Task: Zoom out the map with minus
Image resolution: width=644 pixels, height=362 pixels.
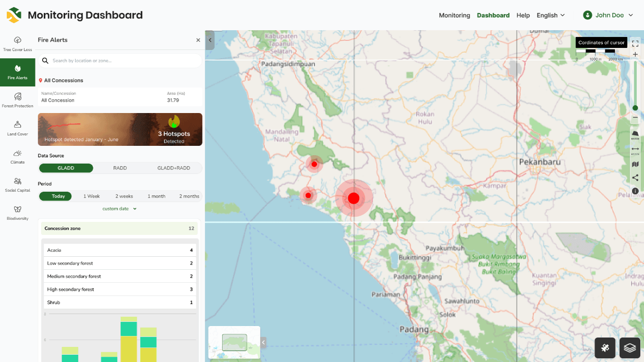Action: (x=635, y=118)
